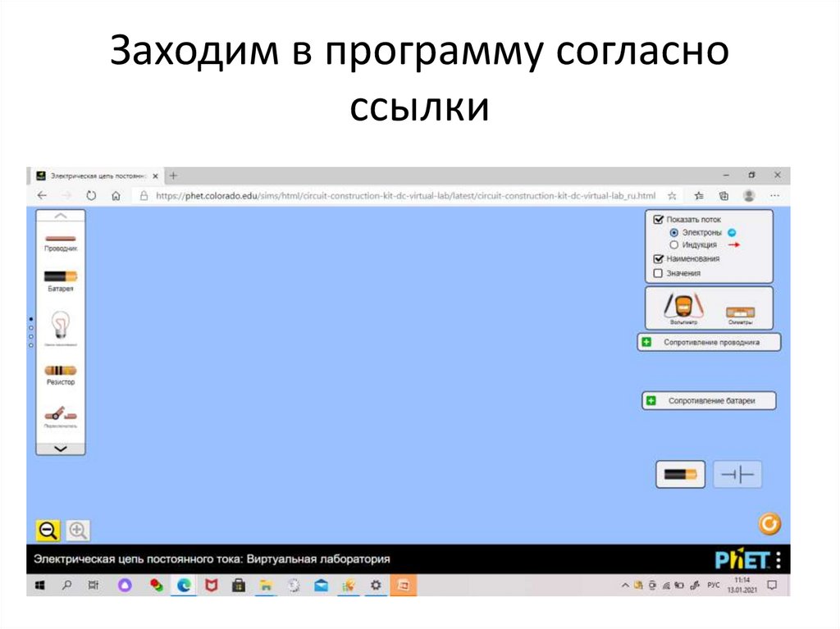Open the notification center
Image resolution: width=840 pixels, height=629 pixels.
click(x=772, y=585)
